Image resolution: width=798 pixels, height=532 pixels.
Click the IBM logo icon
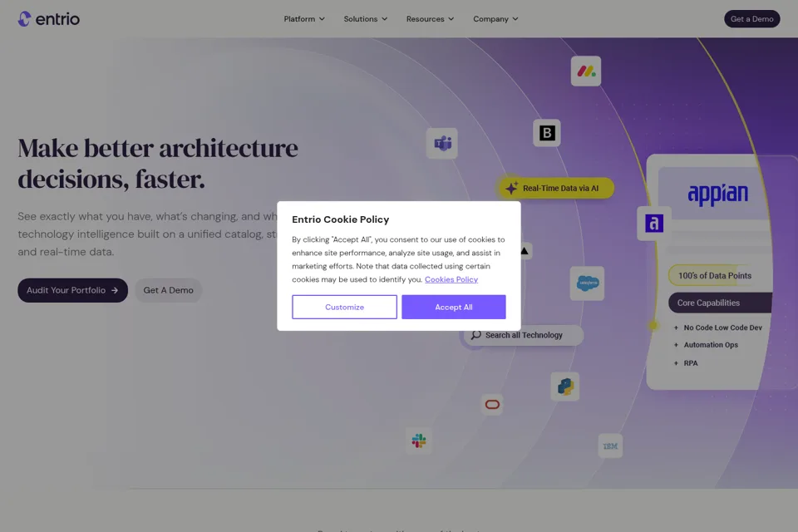610,446
